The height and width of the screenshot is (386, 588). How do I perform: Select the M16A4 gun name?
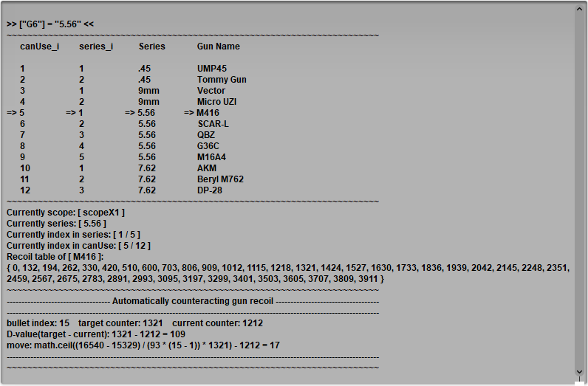point(211,157)
